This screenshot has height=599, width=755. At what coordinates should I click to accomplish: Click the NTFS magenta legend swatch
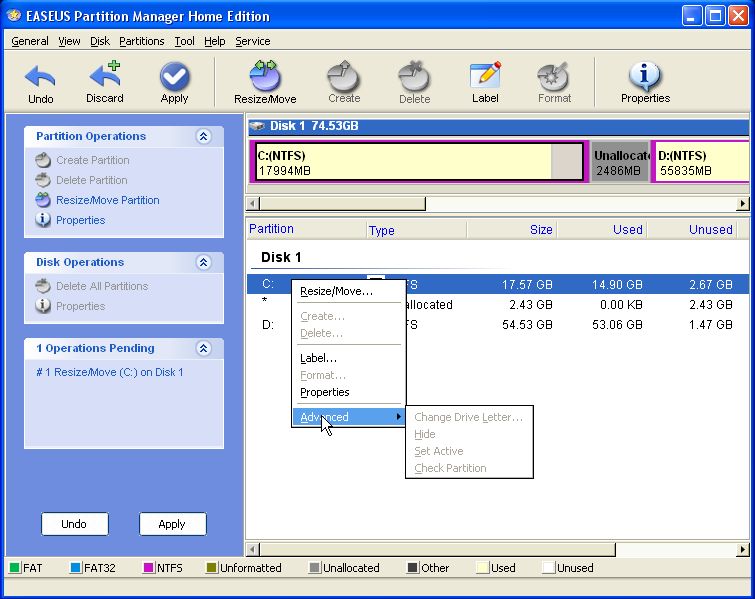point(148,568)
